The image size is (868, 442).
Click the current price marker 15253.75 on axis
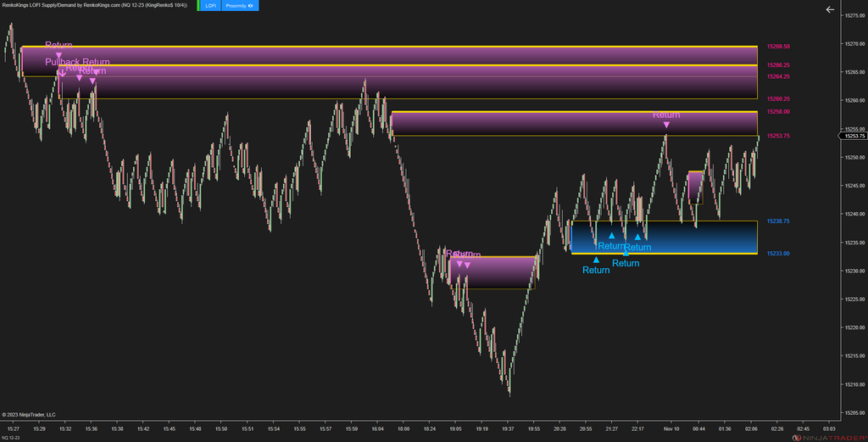[854, 136]
